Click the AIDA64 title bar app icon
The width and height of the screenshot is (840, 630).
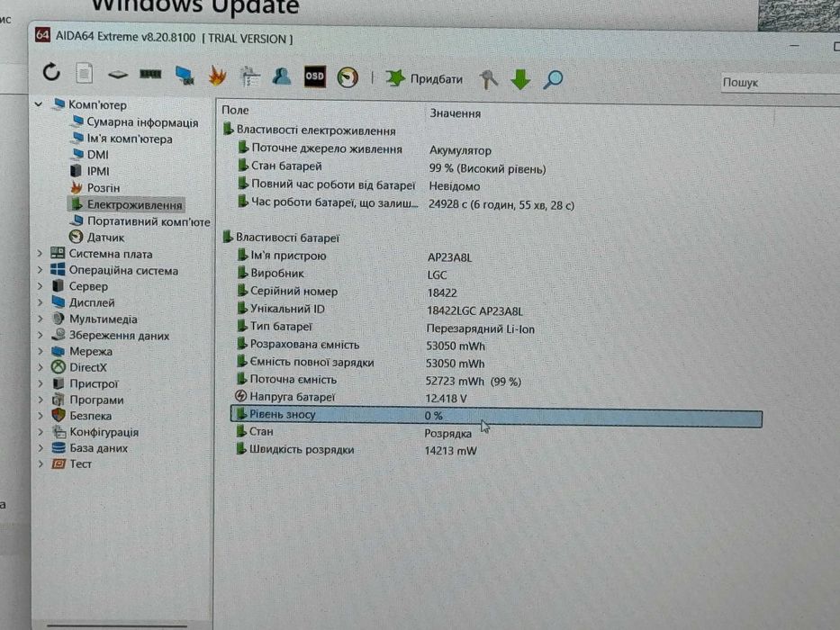pyautogui.click(x=42, y=35)
